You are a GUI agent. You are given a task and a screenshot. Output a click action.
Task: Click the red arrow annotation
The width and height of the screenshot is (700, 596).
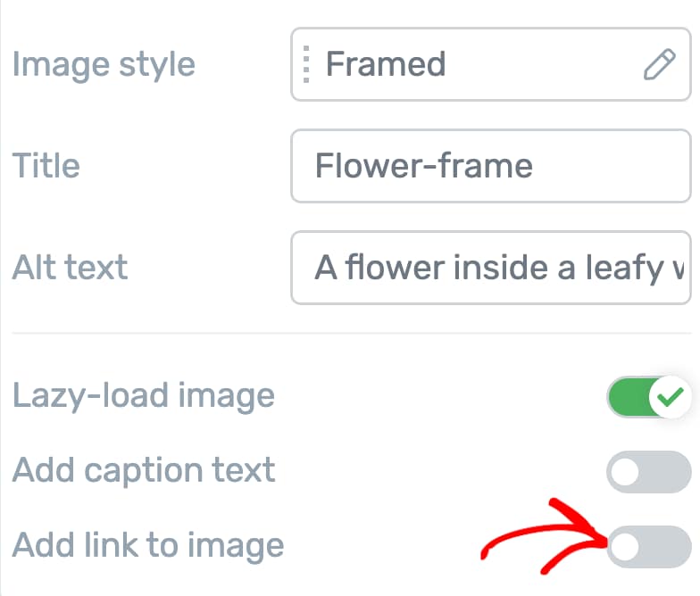tap(545, 535)
